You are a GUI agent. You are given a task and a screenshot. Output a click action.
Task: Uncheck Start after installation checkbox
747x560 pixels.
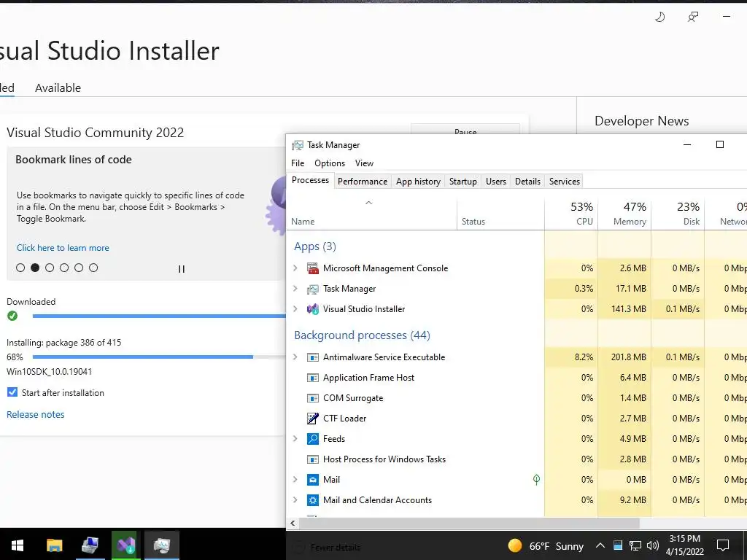12,392
